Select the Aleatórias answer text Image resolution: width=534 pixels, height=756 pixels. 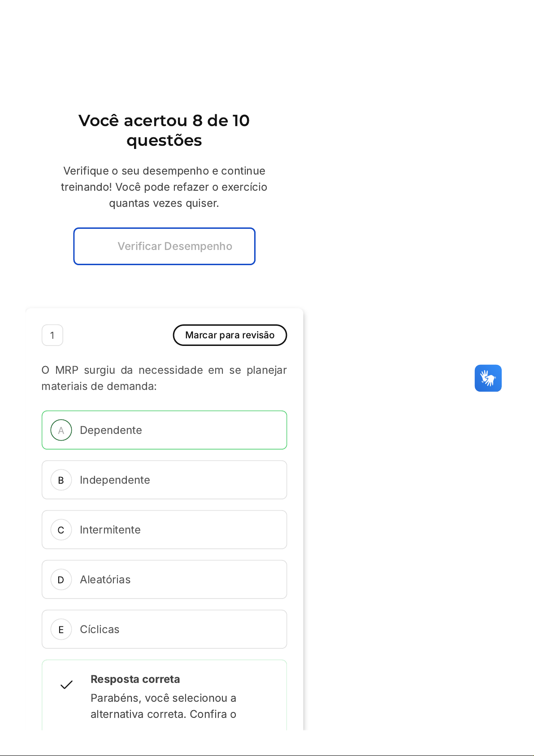105,580
